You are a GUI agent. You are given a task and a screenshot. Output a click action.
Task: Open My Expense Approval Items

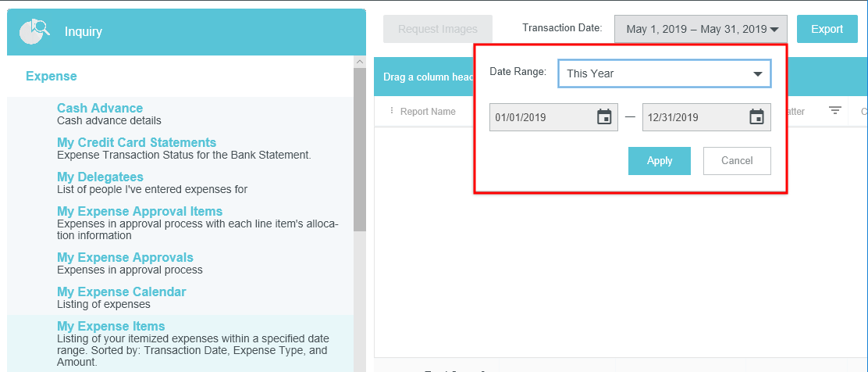[140, 212]
